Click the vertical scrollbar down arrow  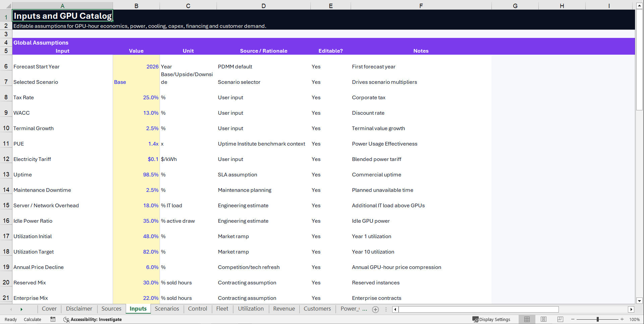click(x=639, y=301)
